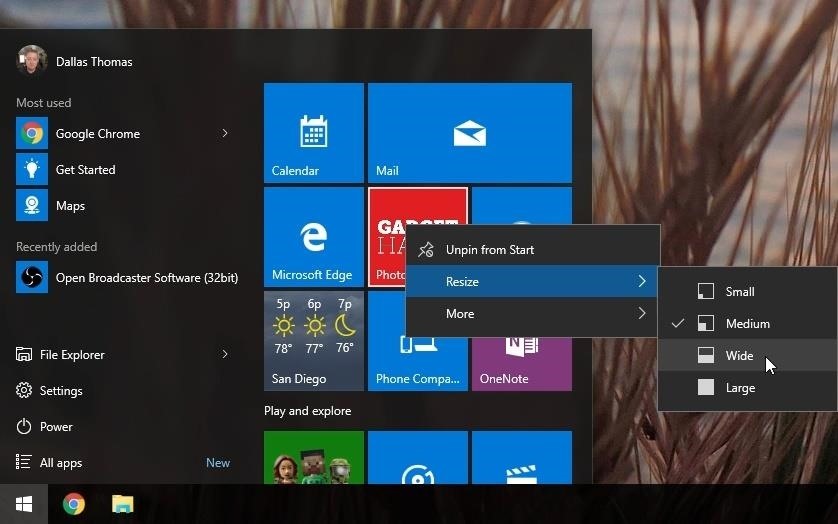Image resolution: width=838 pixels, height=524 pixels.
Task: Choose More in the context menu
Action: tap(533, 313)
